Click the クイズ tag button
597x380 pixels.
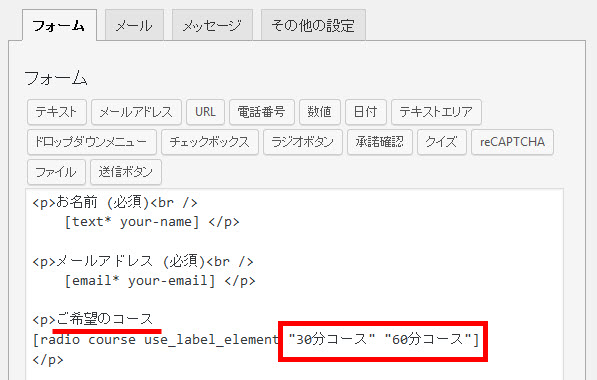tap(442, 142)
